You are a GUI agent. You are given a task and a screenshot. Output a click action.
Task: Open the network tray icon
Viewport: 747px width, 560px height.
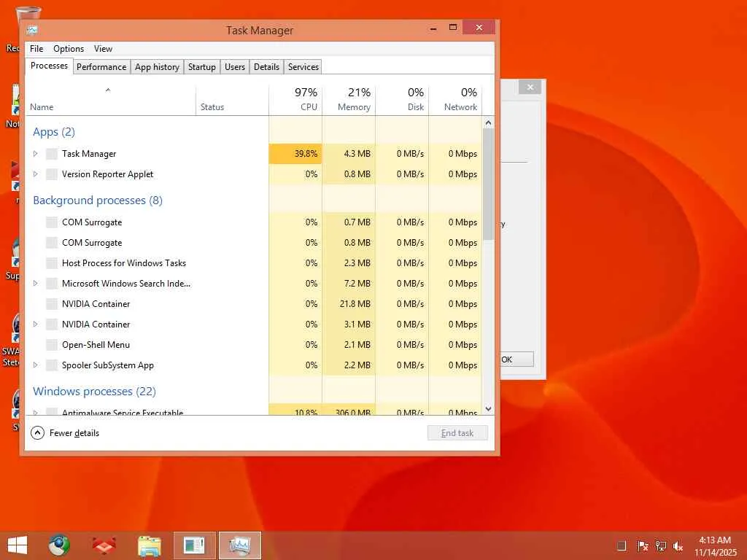tap(661, 546)
